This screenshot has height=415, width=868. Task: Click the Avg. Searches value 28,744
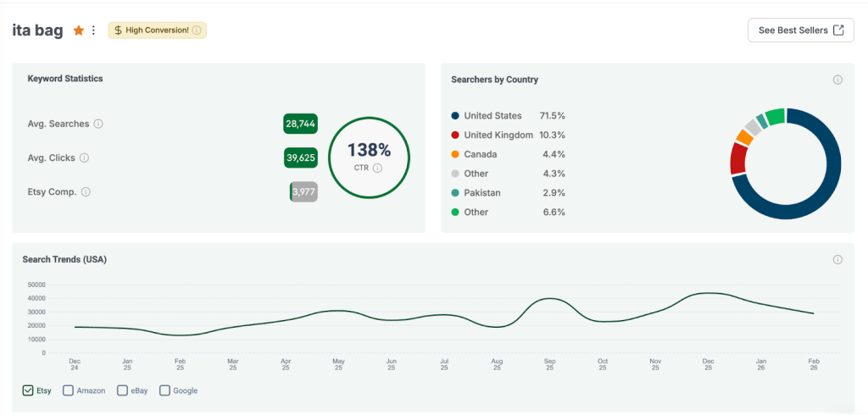(300, 124)
